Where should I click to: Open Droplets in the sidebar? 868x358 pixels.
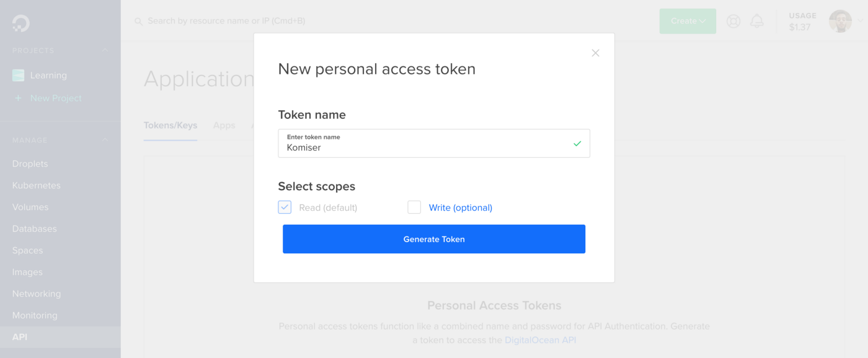pyautogui.click(x=30, y=164)
